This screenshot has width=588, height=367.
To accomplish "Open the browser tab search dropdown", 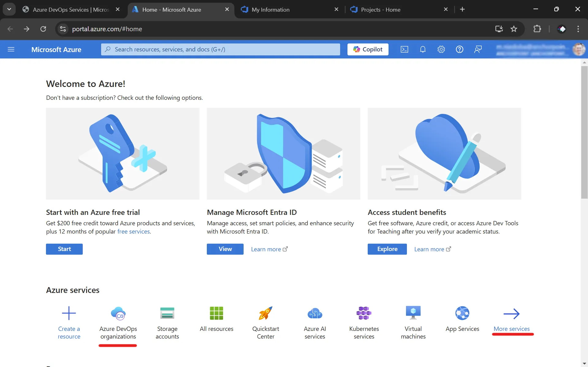I will point(9,9).
